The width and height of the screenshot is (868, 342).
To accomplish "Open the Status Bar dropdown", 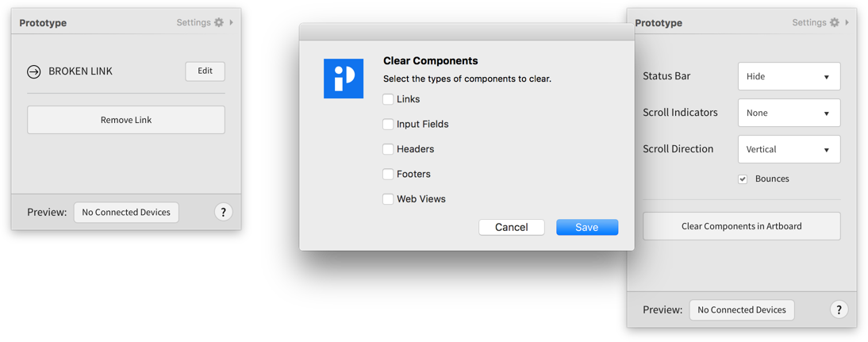I will (789, 77).
